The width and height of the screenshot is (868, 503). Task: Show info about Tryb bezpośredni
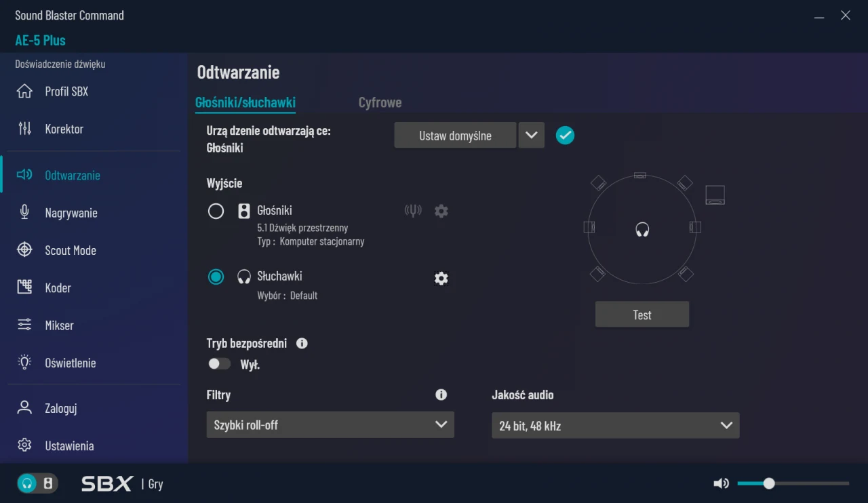tap(302, 343)
